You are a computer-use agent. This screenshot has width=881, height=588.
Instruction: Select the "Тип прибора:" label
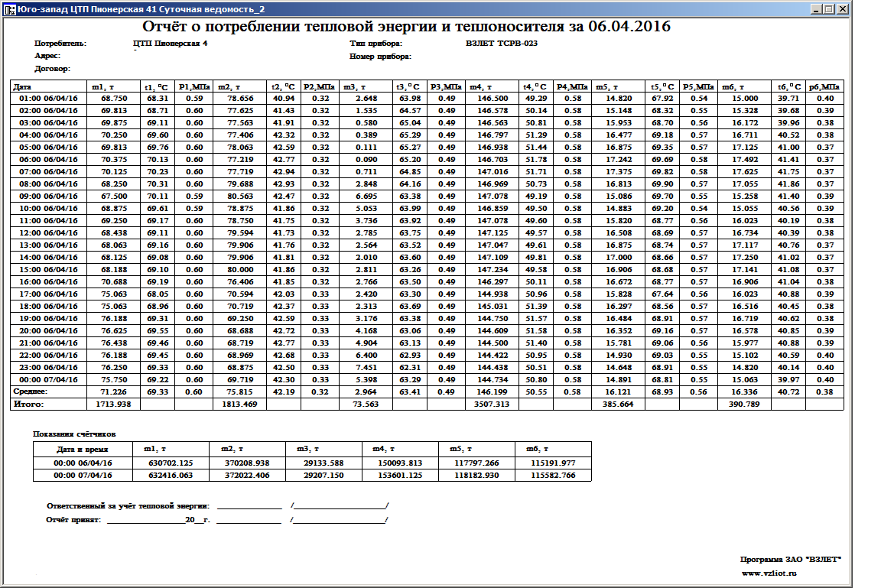pyautogui.click(x=375, y=44)
